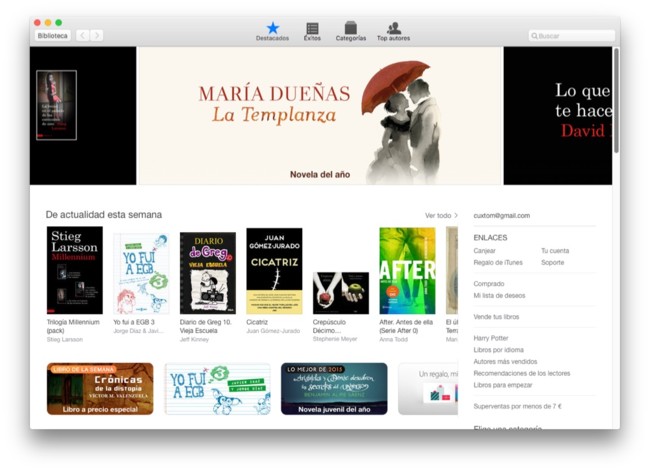
Task: Open Novela juvenil del año promo tile
Action: [x=334, y=389]
